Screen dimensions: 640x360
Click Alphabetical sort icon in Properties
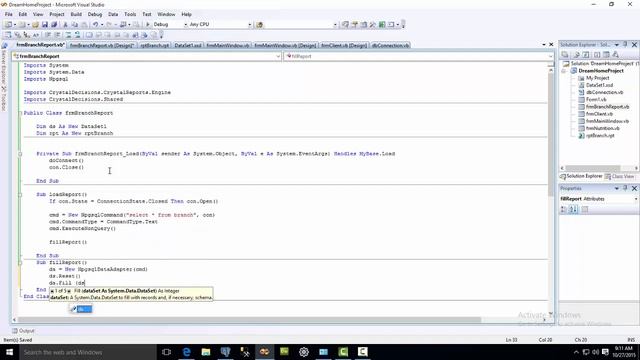pos(573,209)
